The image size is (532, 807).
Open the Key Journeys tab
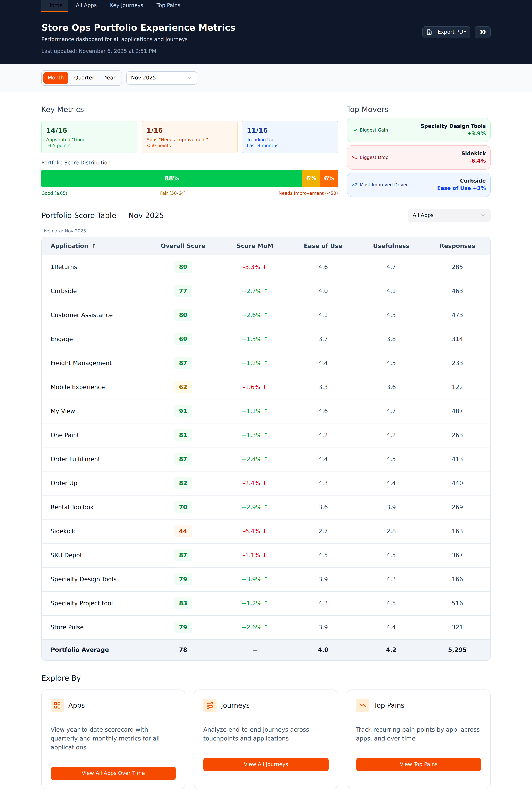point(127,5)
